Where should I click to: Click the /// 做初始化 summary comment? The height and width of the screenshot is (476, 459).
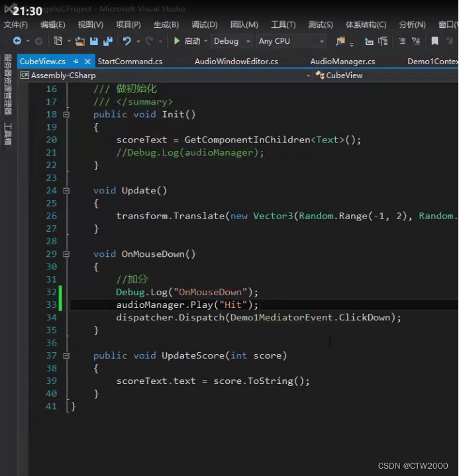pyautogui.click(x=125, y=89)
